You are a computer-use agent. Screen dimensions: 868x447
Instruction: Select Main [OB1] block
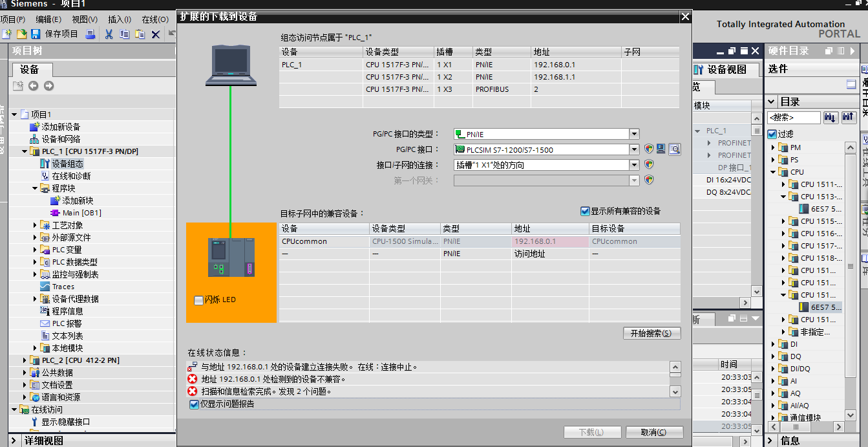pyautogui.click(x=81, y=213)
